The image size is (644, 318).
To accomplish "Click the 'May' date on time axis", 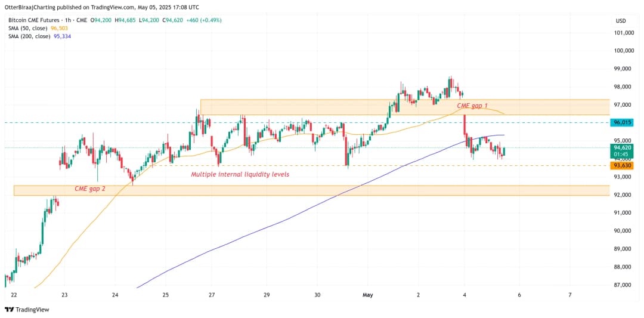I will click(368, 295).
